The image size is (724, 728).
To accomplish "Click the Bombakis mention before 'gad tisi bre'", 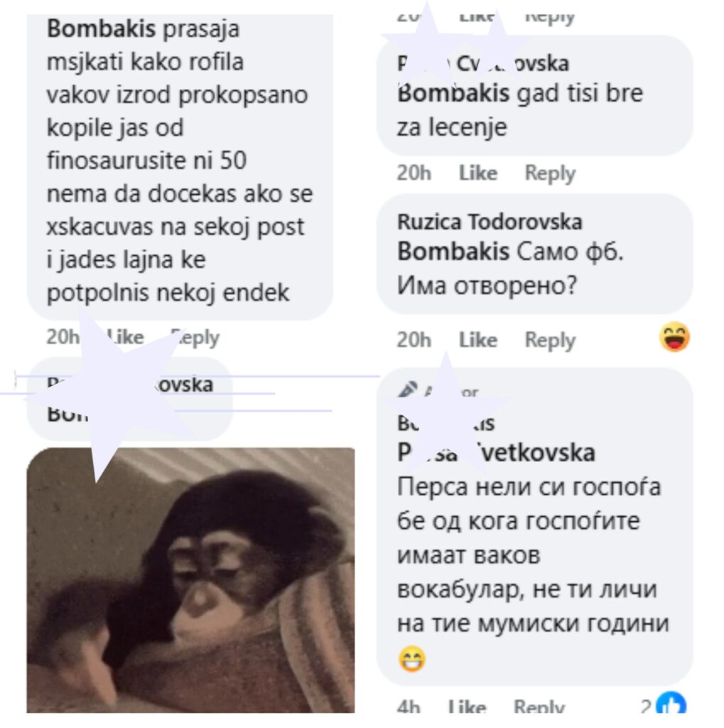I will click(x=453, y=93).
